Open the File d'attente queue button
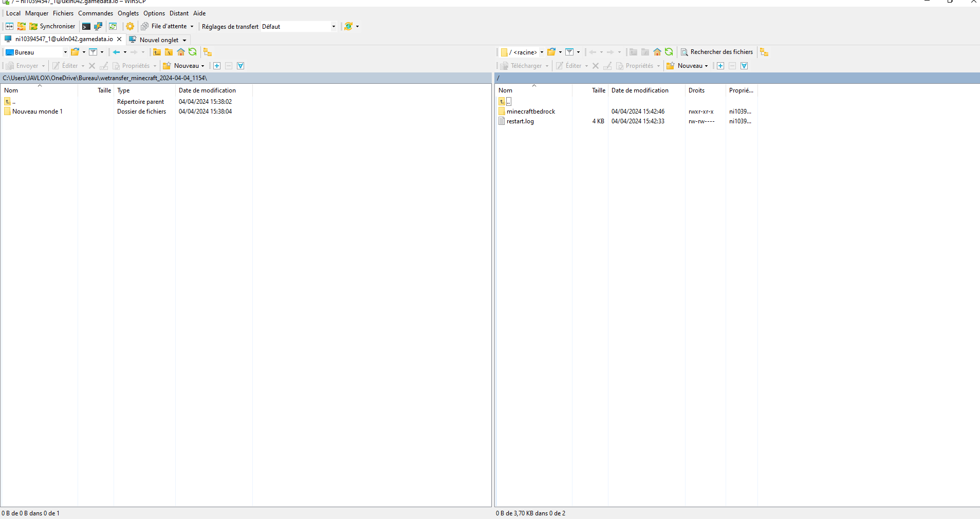This screenshot has width=980, height=519. tap(164, 26)
